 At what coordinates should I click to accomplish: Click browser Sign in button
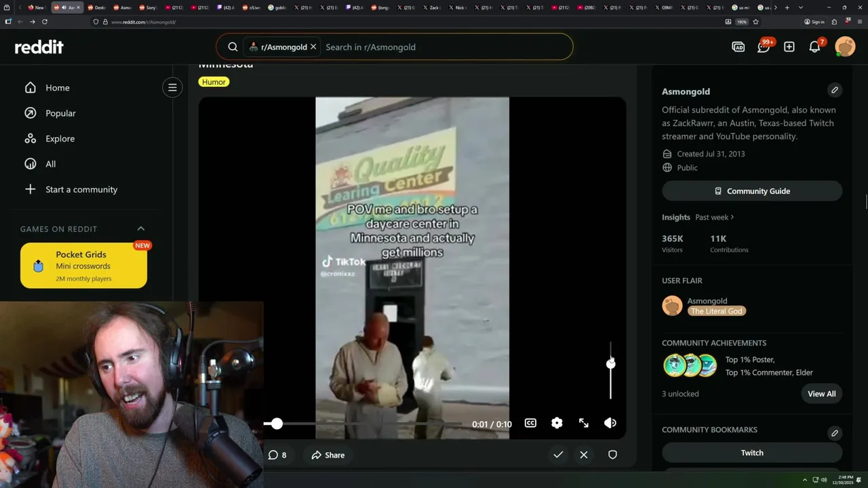click(x=814, y=22)
